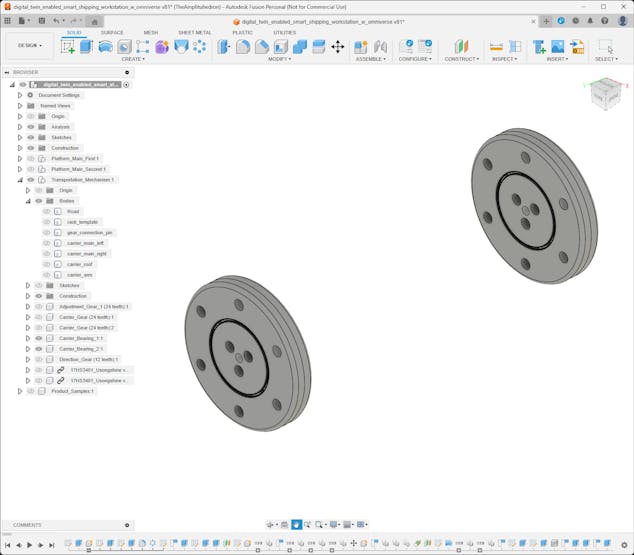Click the Joint tool in Assemble
This screenshot has height=555, width=634.
pos(380,47)
